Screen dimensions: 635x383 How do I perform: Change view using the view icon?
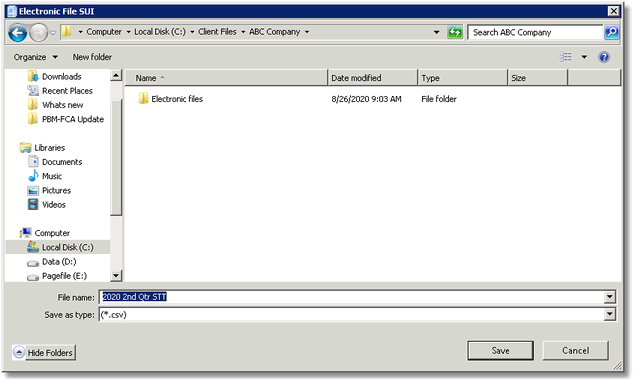point(566,57)
